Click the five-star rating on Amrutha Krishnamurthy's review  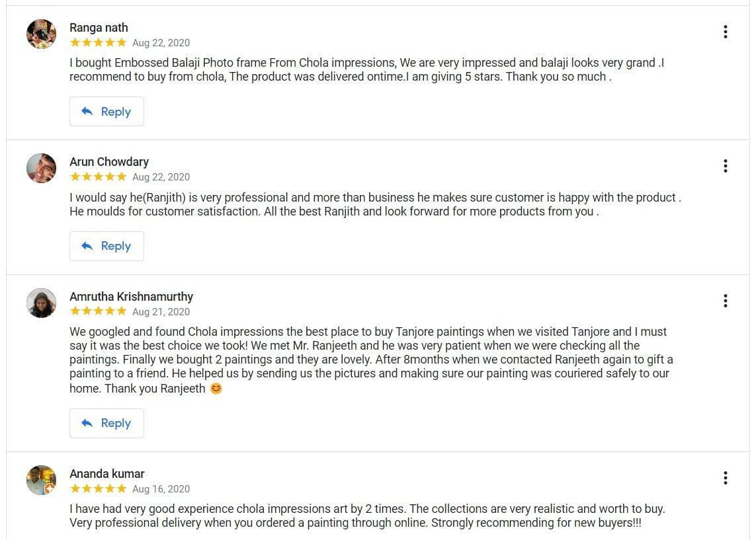tap(98, 312)
